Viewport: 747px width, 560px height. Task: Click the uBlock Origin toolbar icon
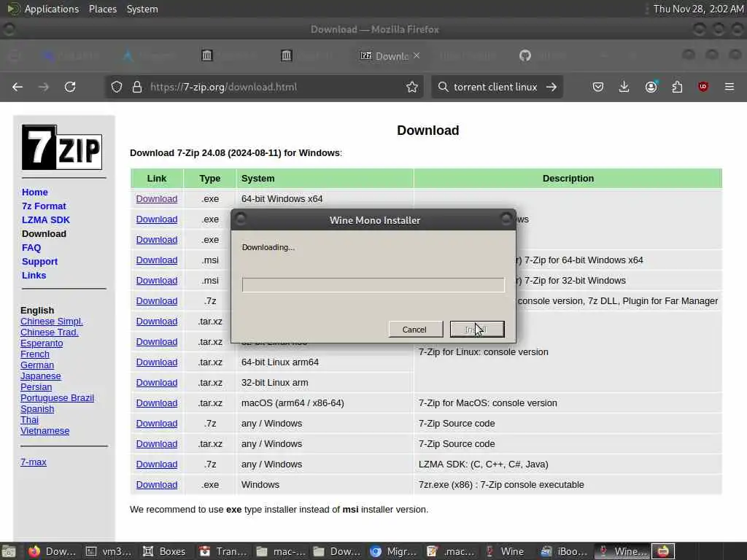(x=703, y=87)
